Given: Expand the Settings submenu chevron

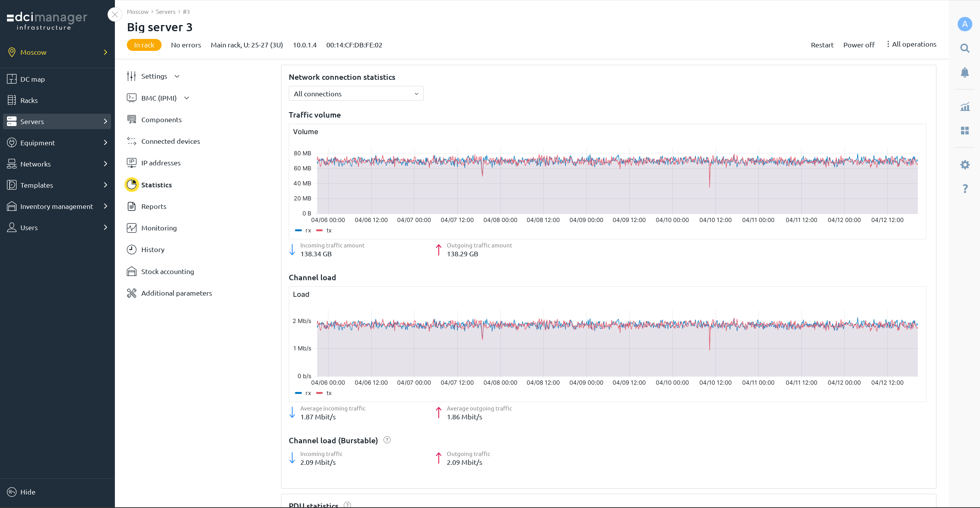Looking at the screenshot, I should pos(177,76).
